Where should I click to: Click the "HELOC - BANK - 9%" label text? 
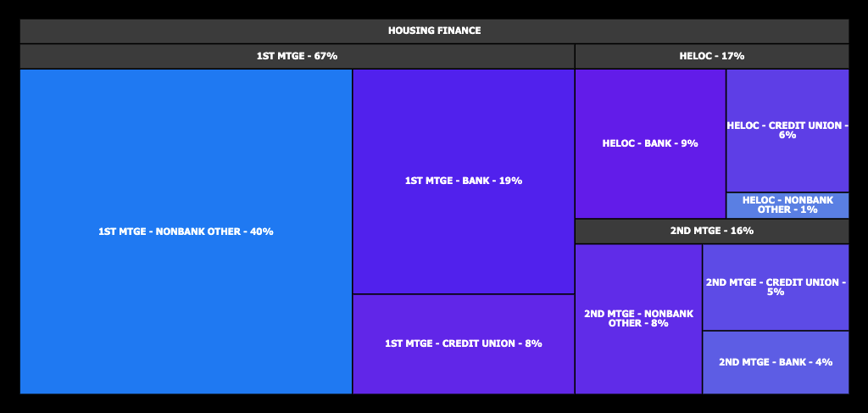point(650,143)
